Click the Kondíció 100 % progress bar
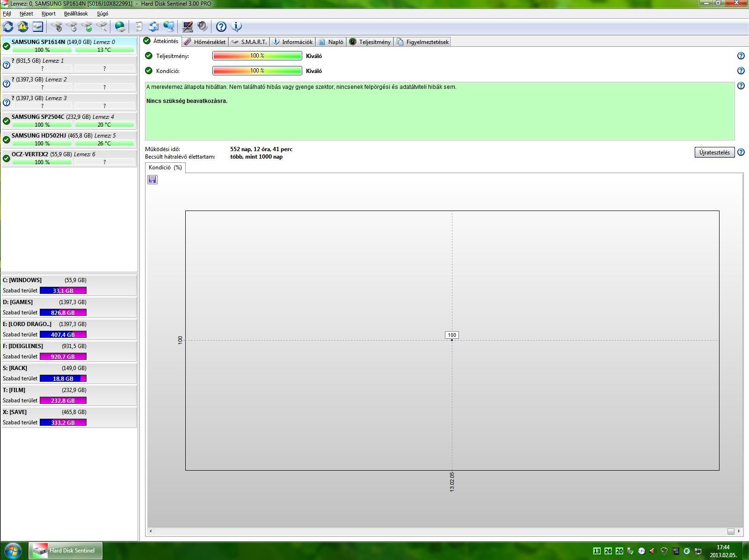Image resolution: width=749 pixels, height=560 pixels. point(257,71)
